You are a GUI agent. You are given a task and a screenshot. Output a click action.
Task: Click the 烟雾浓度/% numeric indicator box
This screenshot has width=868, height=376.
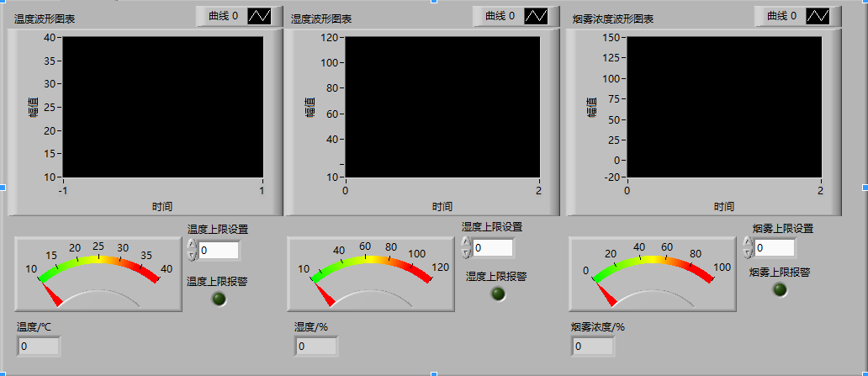(593, 347)
